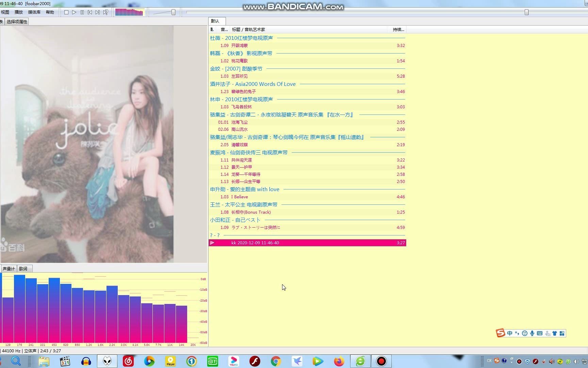Open the file explorer folder in the taskbar
Screen dimensions: 588x368
pos(44,361)
